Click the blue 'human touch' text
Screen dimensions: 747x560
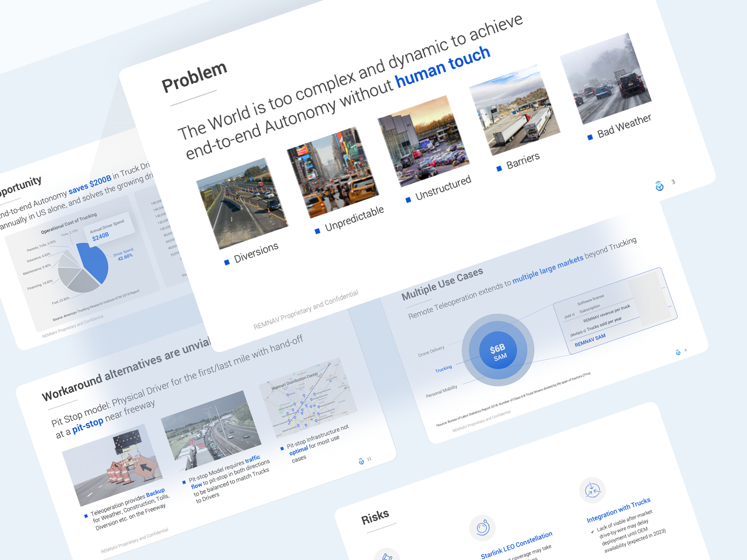[x=442, y=66]
